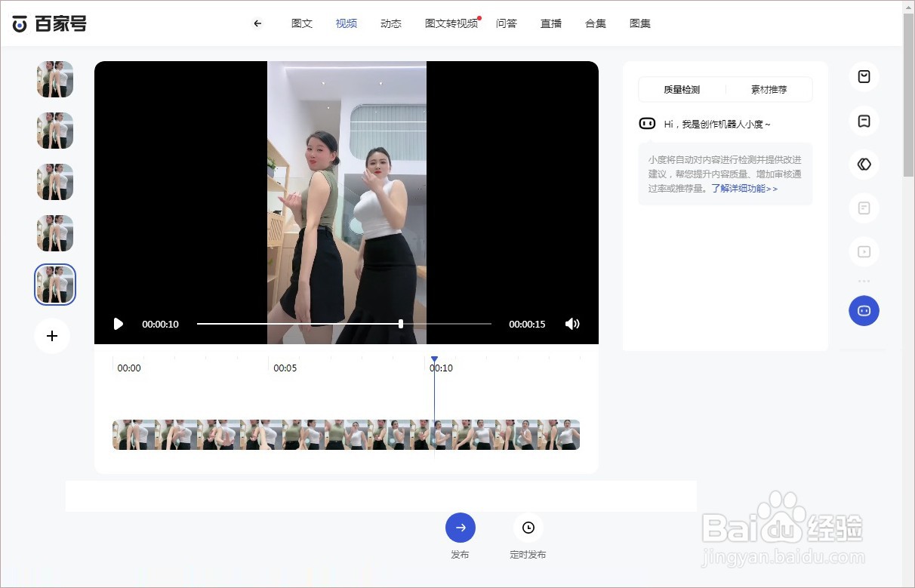Click the 百家号 logo
The height and width of the screenshot is (588, 915).
[x=50, y=23]
